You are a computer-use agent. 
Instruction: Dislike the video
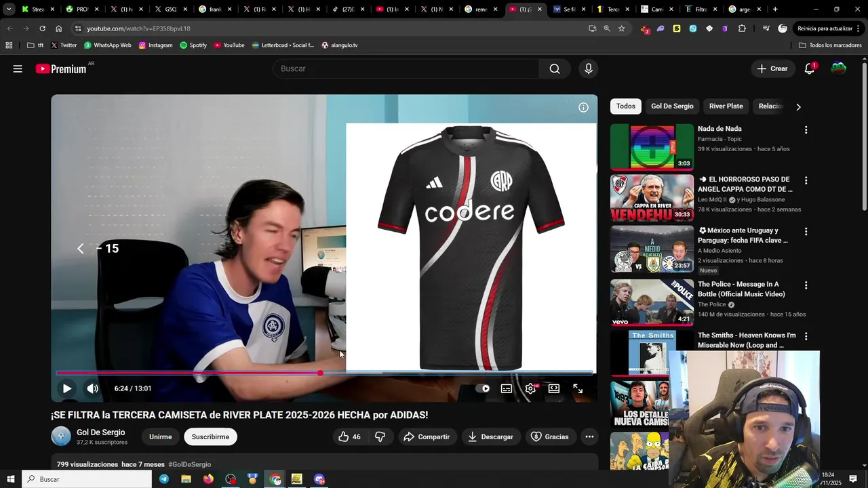(x=380, y=436)
